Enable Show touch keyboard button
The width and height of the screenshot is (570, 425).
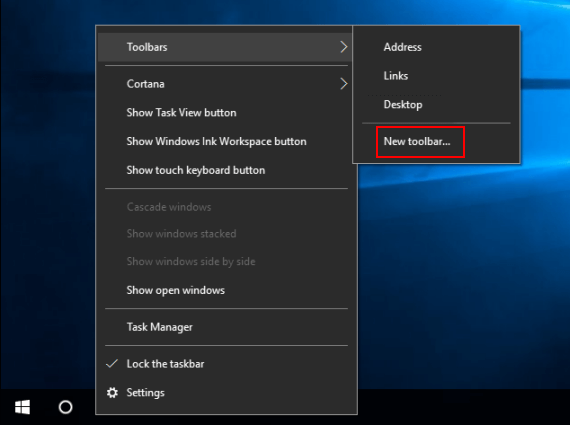point(225,170)
